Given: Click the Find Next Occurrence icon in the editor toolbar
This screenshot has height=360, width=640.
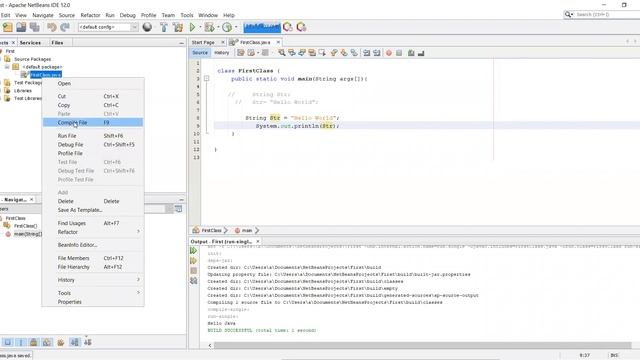Looking at the screenshot, I should point(302,53).
